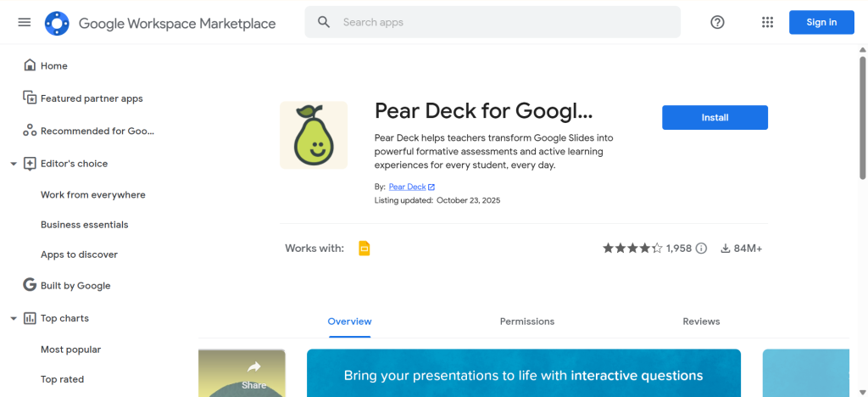The image size is (868, 397).
Task: Click into the Search apps field
Action: click(492, 22)
